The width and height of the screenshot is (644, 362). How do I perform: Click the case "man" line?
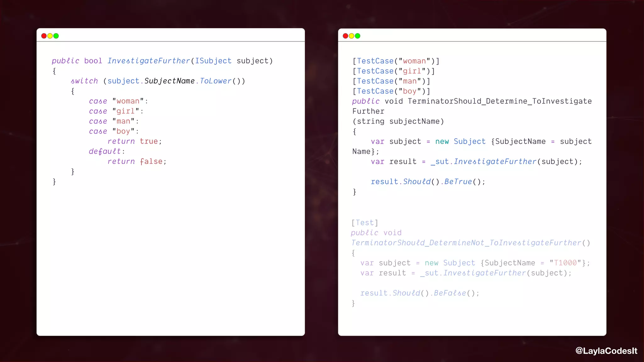point(114,121)
